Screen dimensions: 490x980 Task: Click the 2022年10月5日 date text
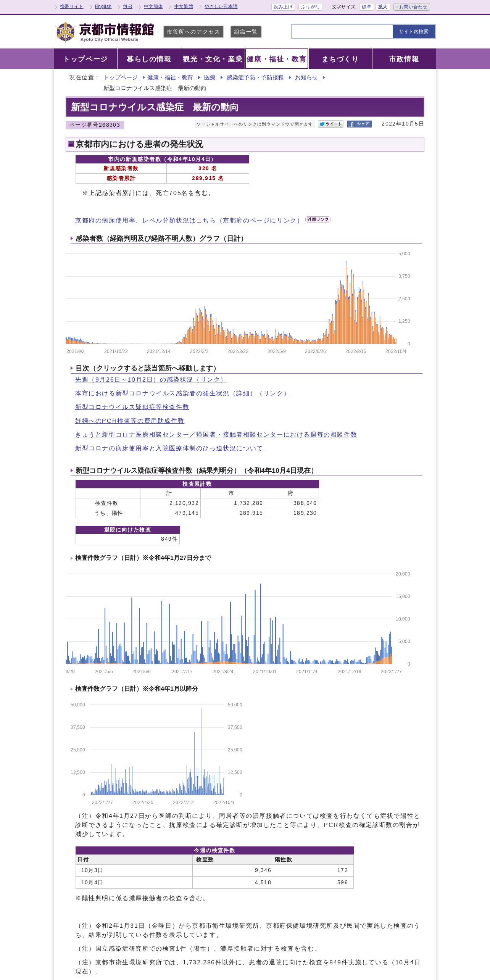tap(403, 124)
